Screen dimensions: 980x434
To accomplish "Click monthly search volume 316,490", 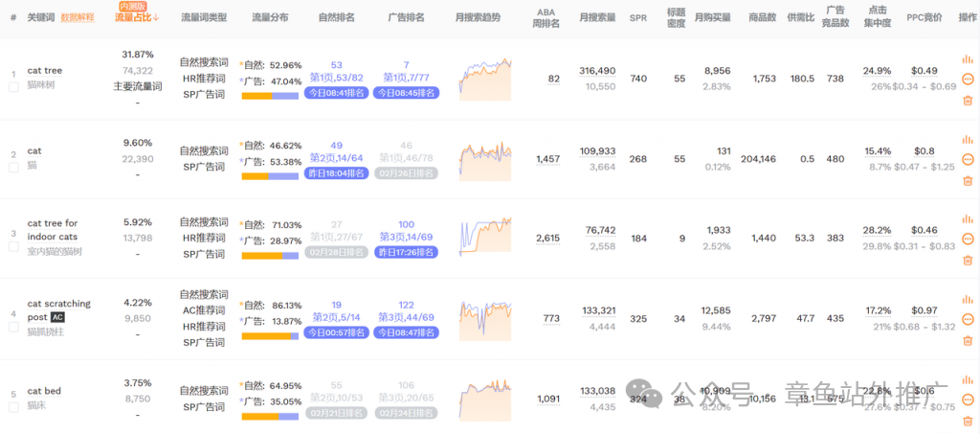I will coord(597,71).
